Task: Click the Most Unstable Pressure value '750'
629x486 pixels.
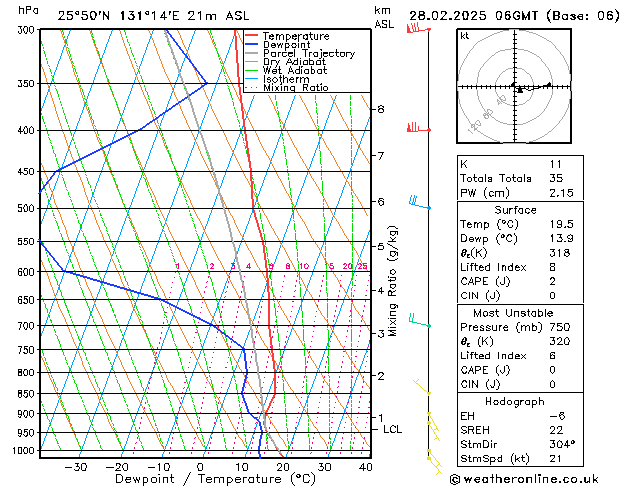Action: click(x=560, y=327)
